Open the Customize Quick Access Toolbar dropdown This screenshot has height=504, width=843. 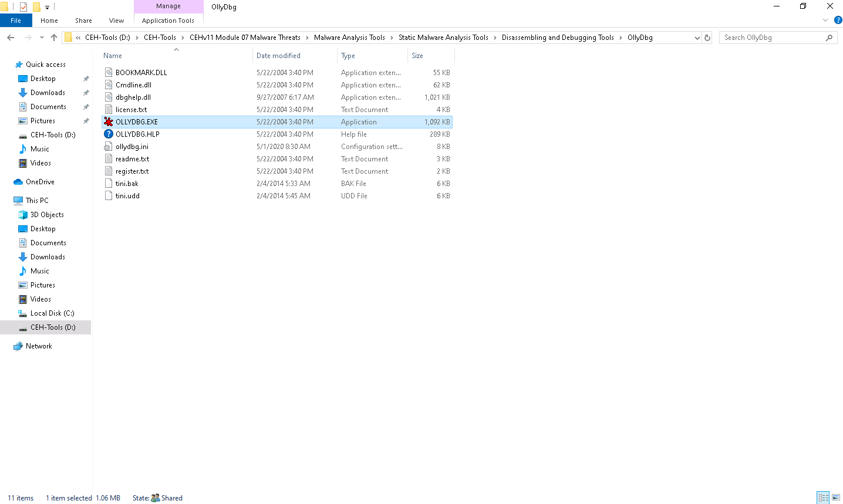coord(47,7)
